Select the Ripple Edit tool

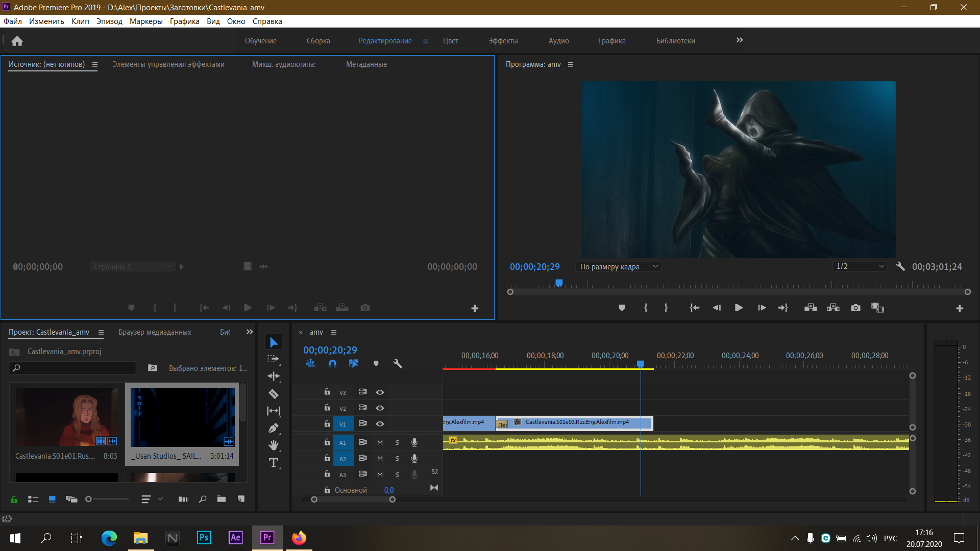point(274,377)
